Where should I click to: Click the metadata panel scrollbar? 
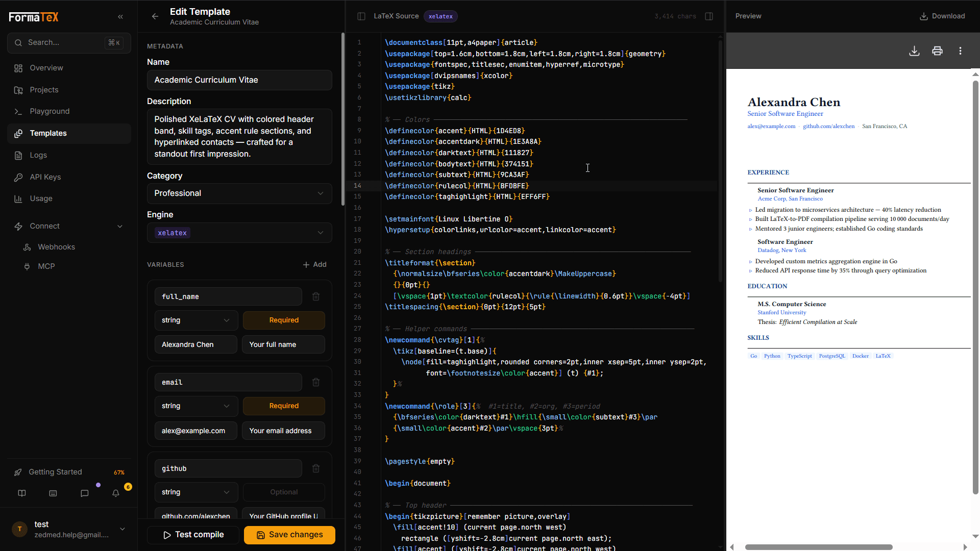tap(343, 119)
